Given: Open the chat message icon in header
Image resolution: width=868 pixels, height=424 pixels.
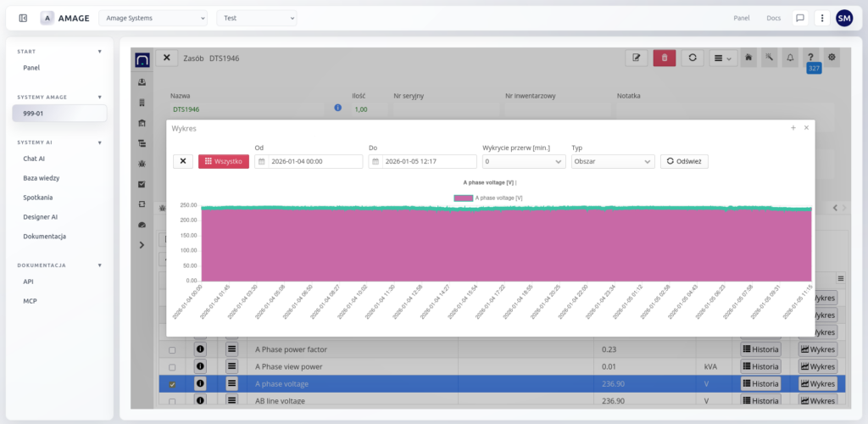Looking at the screenshot, I should pyautogui.click(x=799, y=18).
